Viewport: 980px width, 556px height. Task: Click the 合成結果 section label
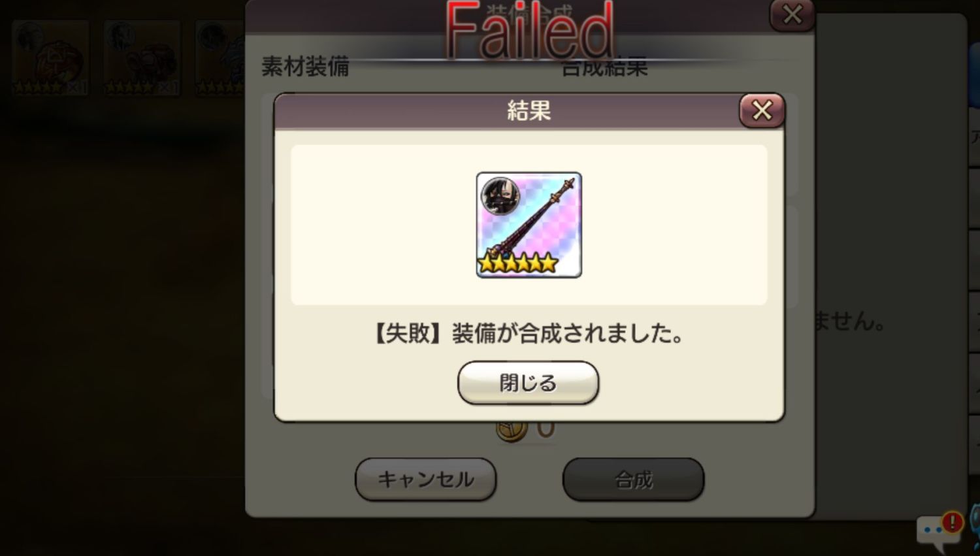coord(605,68)
